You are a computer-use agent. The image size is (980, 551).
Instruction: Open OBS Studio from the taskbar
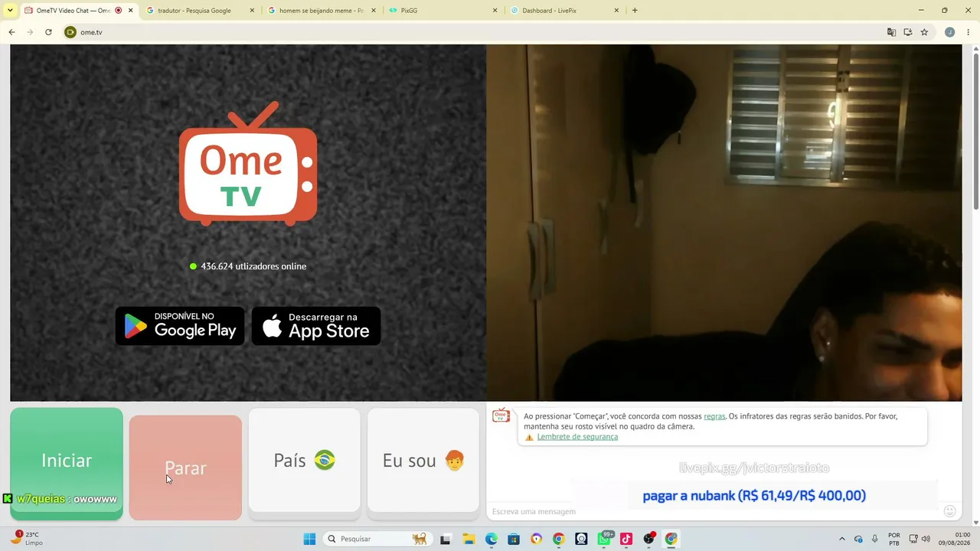click(x=649, y=539)
